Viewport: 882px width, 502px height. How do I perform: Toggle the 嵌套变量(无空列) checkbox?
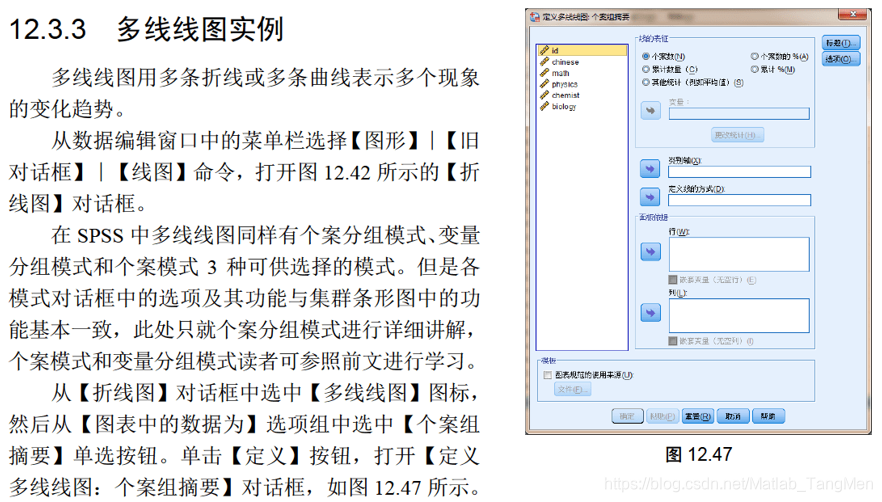tap(673, 340)
